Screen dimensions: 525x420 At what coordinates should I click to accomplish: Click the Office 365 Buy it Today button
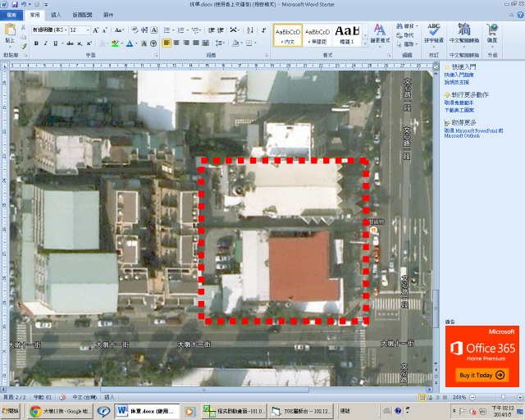pos(482,374)
